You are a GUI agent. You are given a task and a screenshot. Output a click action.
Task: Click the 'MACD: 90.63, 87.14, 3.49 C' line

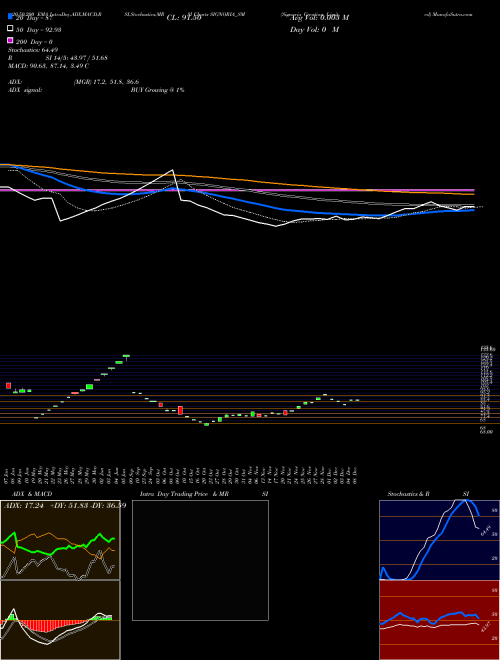pos(48,66)
